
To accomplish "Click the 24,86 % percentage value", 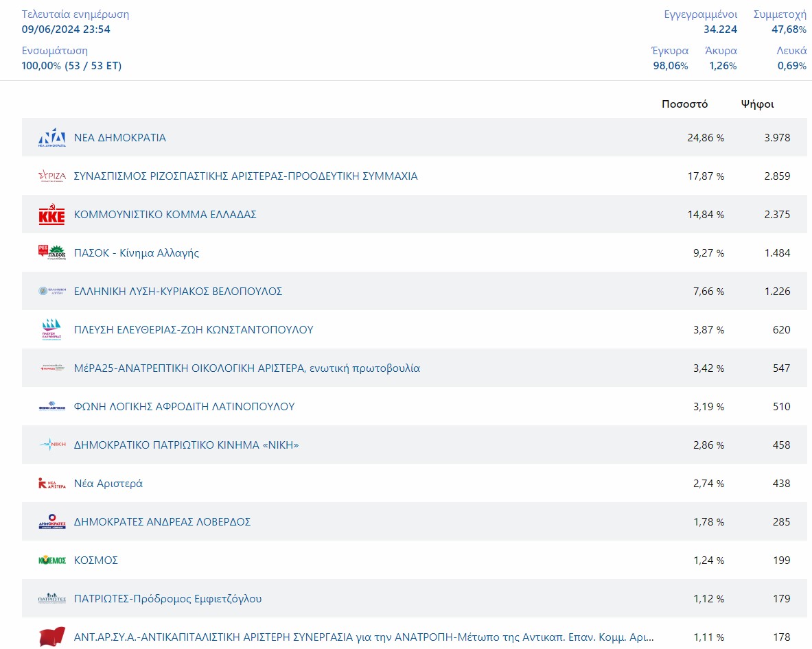I will pyautogui.click(x=706, y=138).
